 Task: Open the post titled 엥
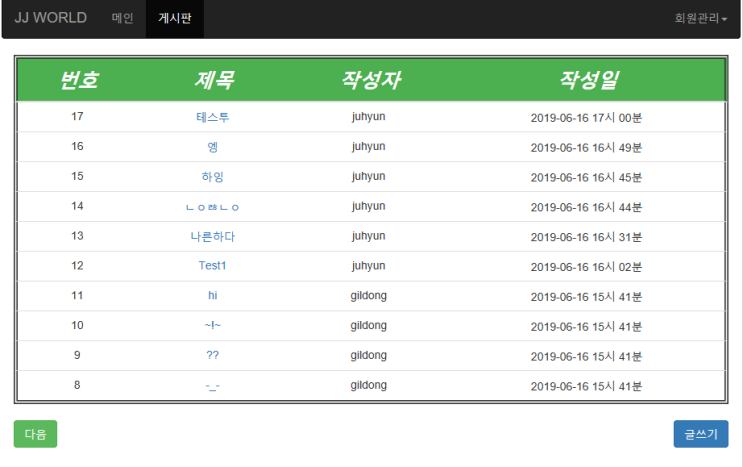212,147
